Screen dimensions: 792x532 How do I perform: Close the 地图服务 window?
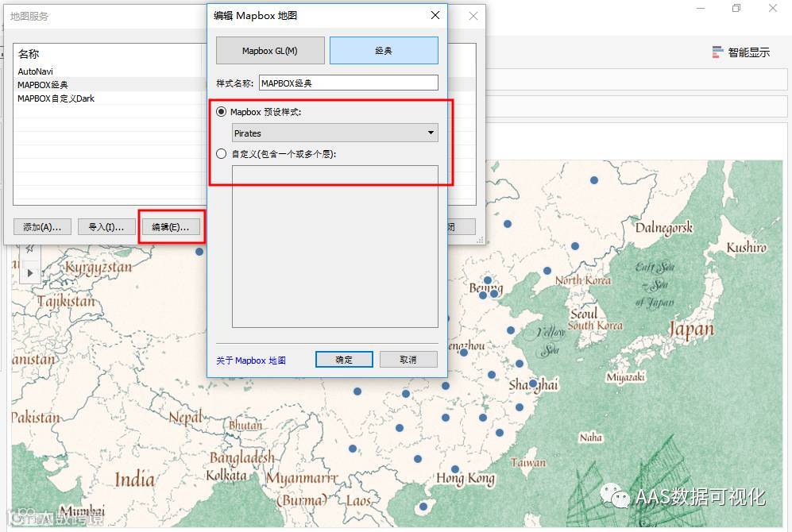[x=473, y=16]
